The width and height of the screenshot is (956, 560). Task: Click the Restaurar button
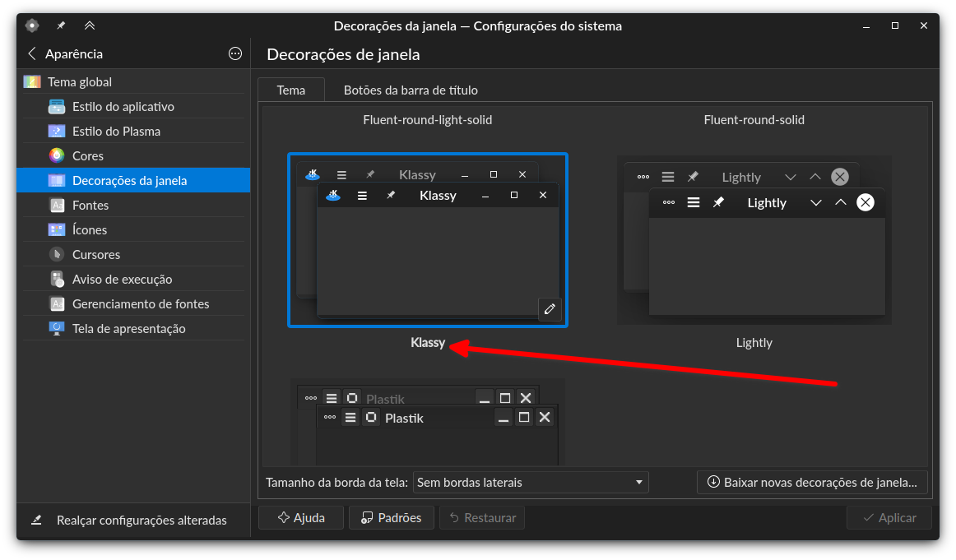482,518
